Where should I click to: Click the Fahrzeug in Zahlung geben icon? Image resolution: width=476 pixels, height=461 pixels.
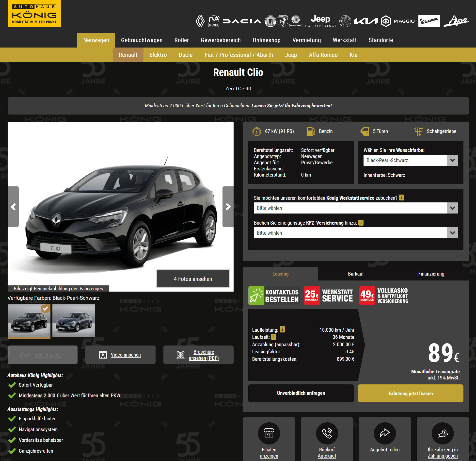point(443,433)
